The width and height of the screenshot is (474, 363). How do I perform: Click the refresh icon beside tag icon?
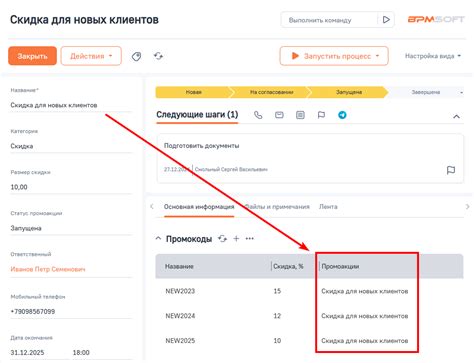(158, 56)
